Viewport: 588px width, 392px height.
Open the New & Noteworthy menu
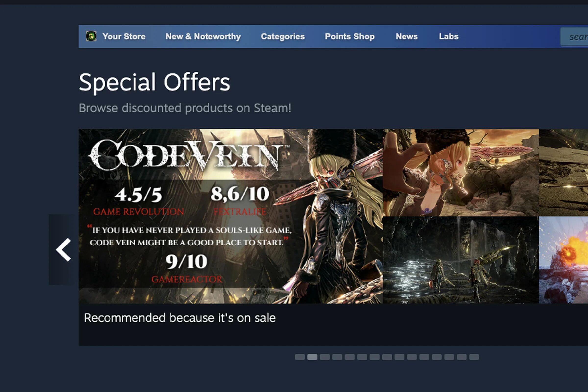(x=203, y=37)
